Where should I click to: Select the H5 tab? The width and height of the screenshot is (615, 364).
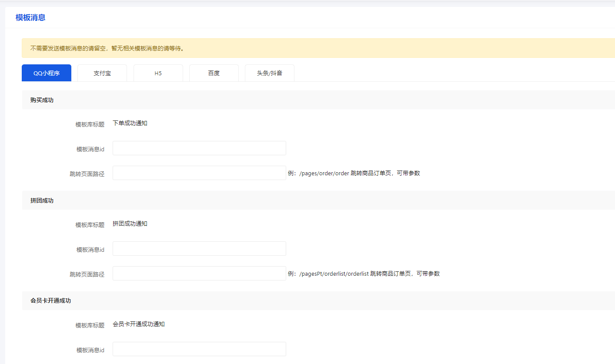[x=158, y=73]
